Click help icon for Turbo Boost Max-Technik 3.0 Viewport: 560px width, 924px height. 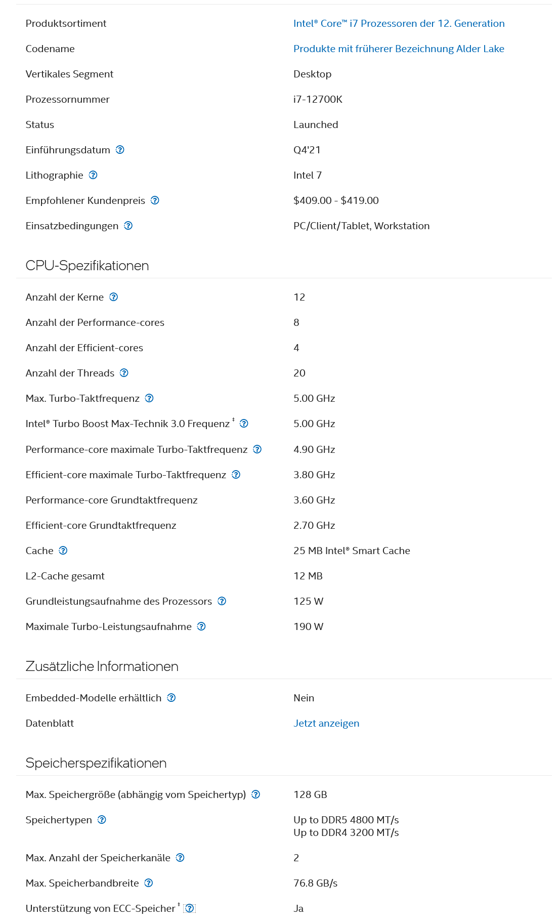click(x=244, y=424)
